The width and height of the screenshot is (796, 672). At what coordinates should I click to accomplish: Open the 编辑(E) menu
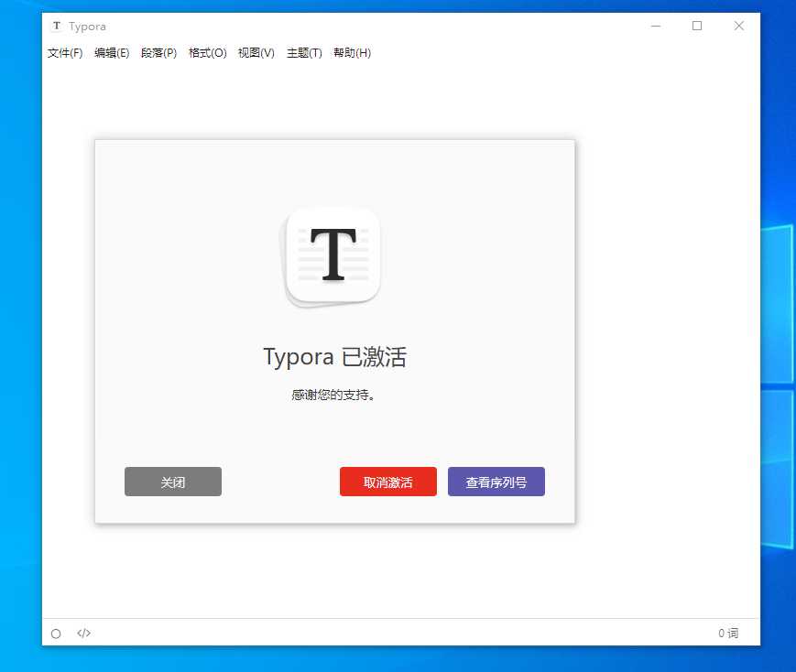pos(112,53)
